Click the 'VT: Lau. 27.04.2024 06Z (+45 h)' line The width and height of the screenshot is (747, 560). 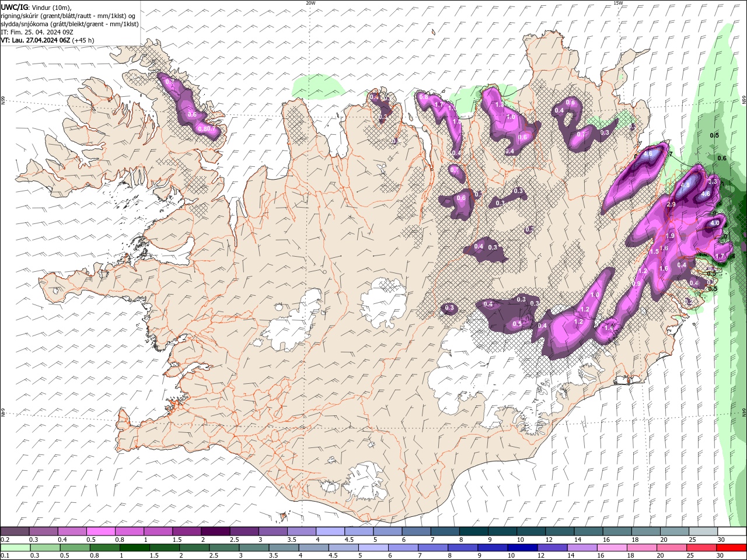[47, 40]
